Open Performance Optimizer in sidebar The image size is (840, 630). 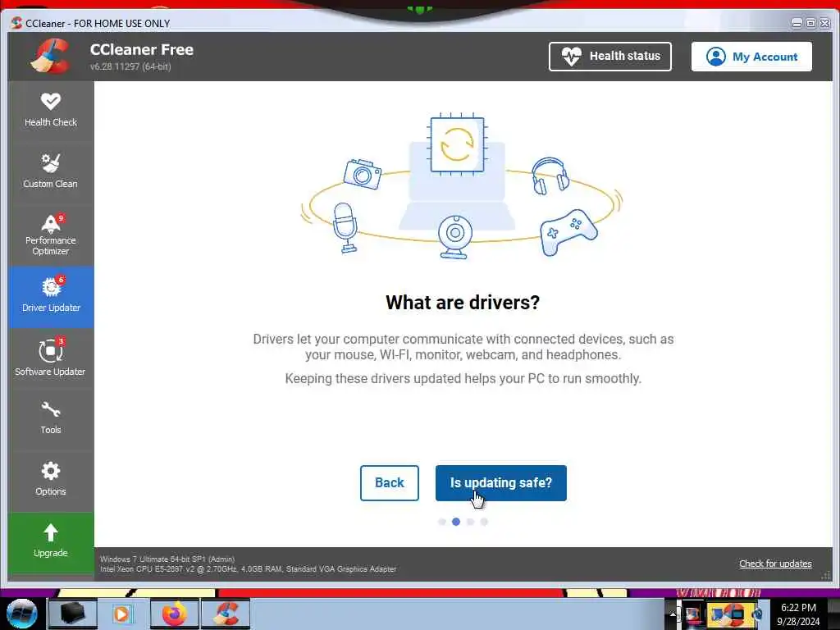click(51, 235)
